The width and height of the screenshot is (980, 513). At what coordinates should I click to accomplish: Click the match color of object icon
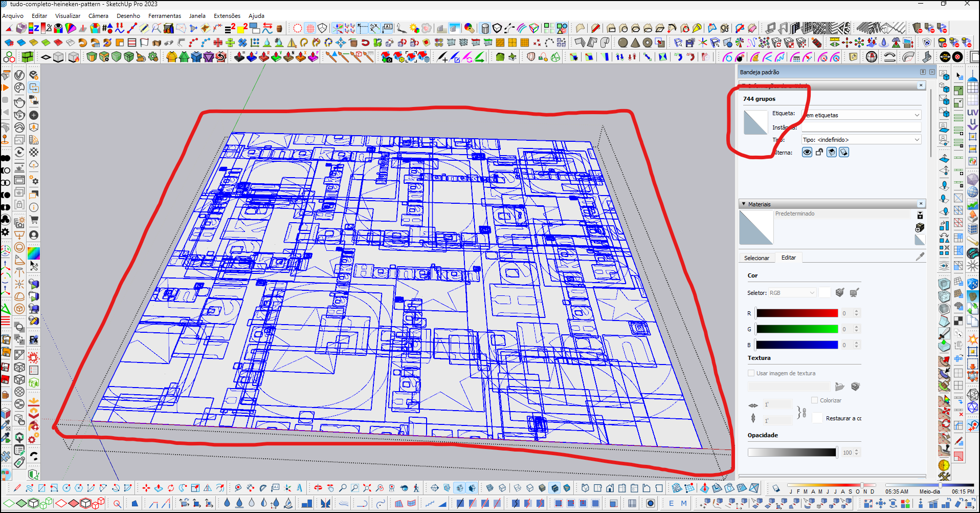839,293
